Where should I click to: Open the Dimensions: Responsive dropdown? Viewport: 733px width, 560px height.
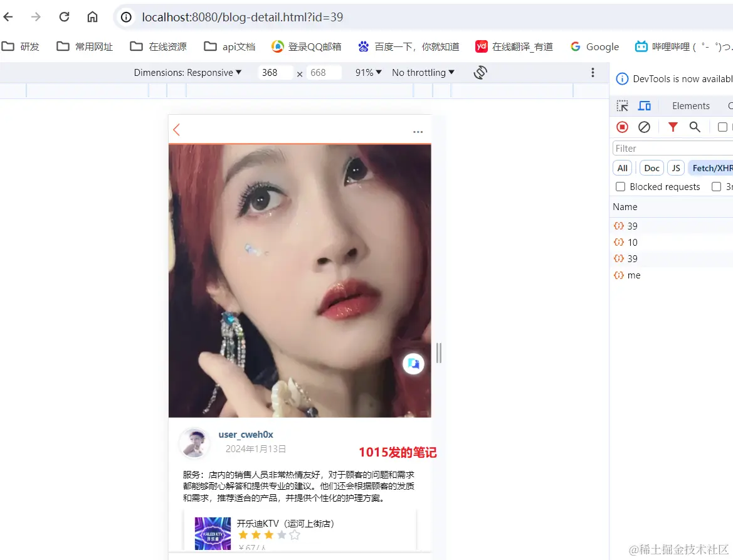(x=187, y=73)
